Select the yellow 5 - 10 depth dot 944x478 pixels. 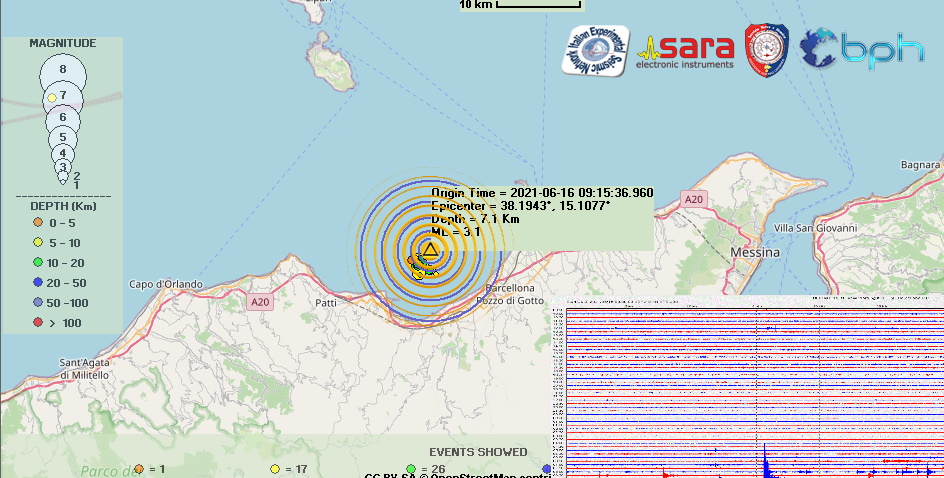[x=38, y=242]
